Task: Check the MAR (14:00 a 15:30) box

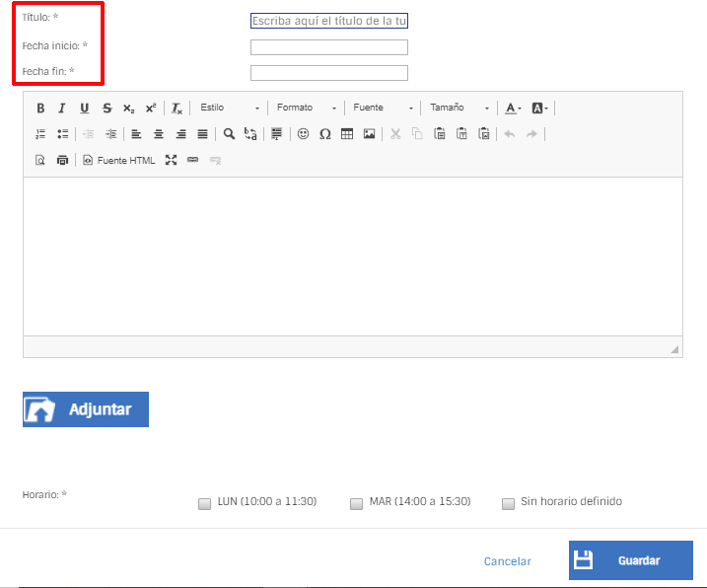Action: point(357,503)
